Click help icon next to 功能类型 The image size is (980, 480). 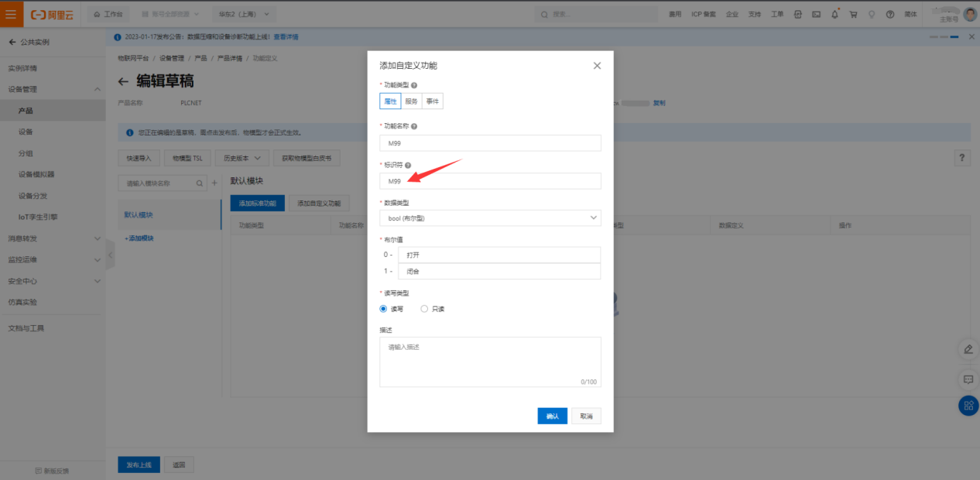click(414, 85)
